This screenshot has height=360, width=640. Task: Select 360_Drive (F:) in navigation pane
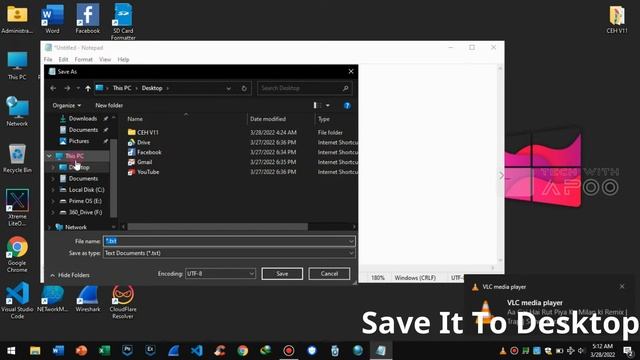[85, 212]
